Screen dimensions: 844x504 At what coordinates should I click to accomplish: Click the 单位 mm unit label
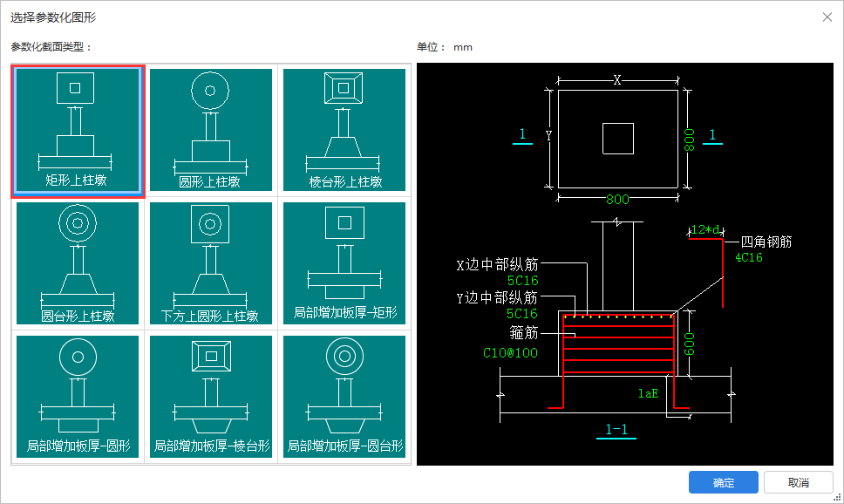[445, 47]
